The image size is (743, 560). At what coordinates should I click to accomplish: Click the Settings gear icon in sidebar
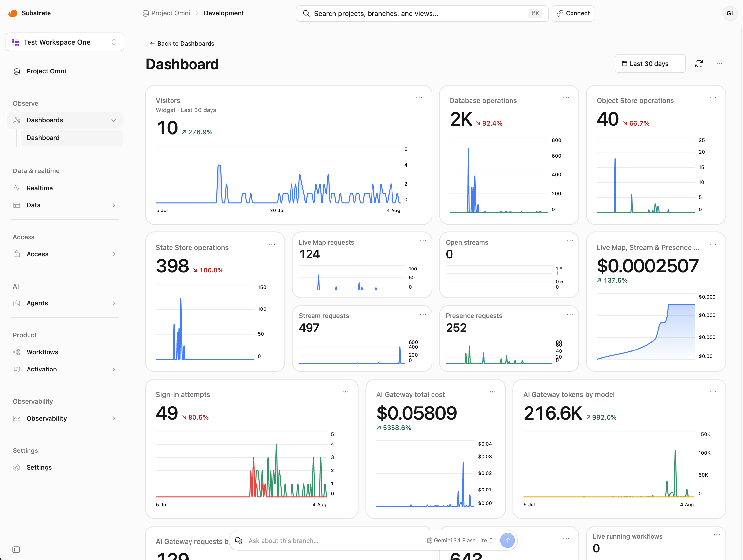click(x=16, y=467)
